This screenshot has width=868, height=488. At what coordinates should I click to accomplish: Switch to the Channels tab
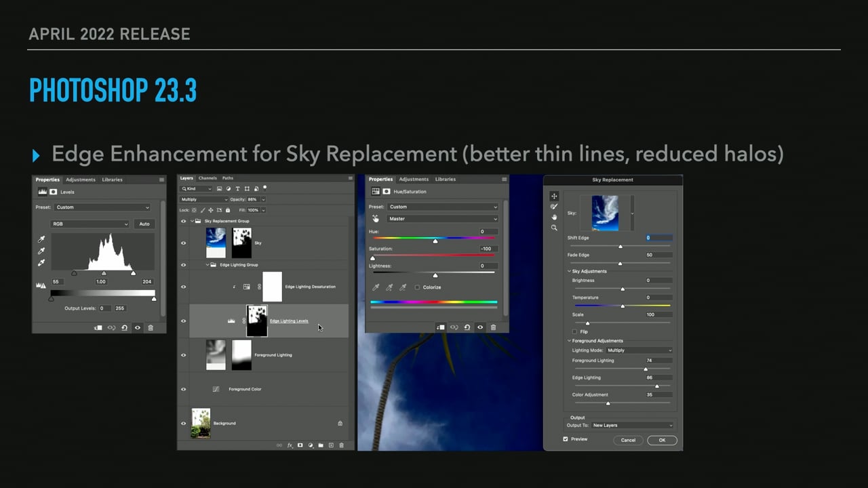tap(208, 178)
